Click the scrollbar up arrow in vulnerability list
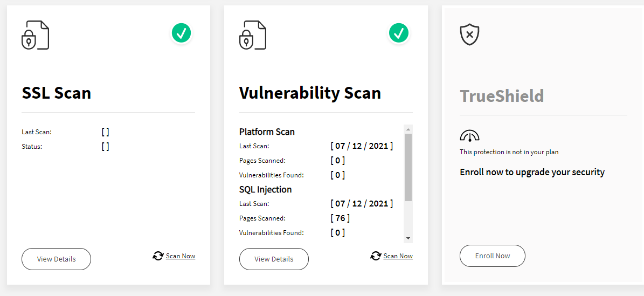The width and height of the screenshot is (644, 296). (408, 129)
